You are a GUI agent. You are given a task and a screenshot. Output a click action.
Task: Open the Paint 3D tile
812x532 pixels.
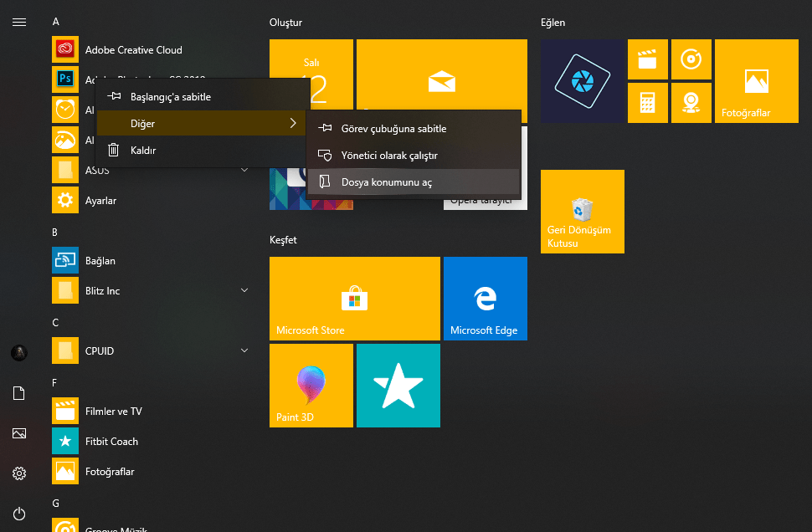pos(311,385)
